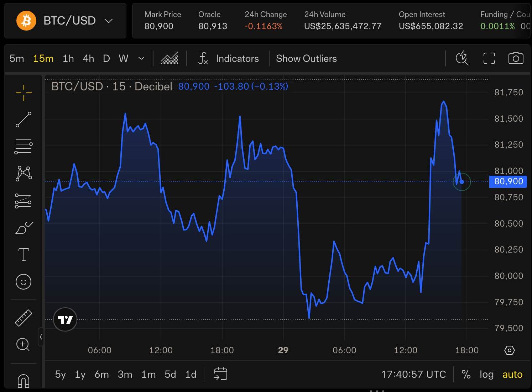Select the trend line drawing tool
Screen dimensions: 532x392
(24, 120)
